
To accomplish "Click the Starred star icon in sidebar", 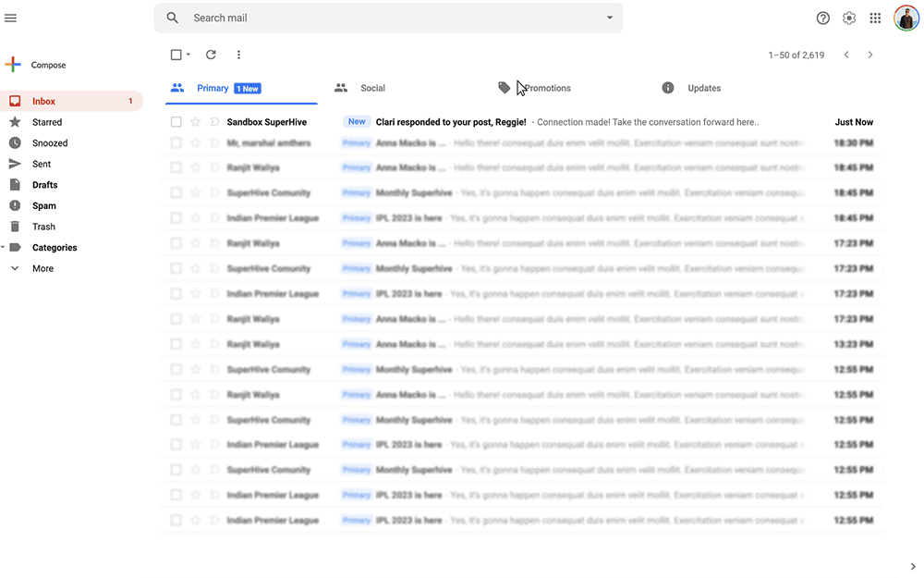I will (15, 122).
